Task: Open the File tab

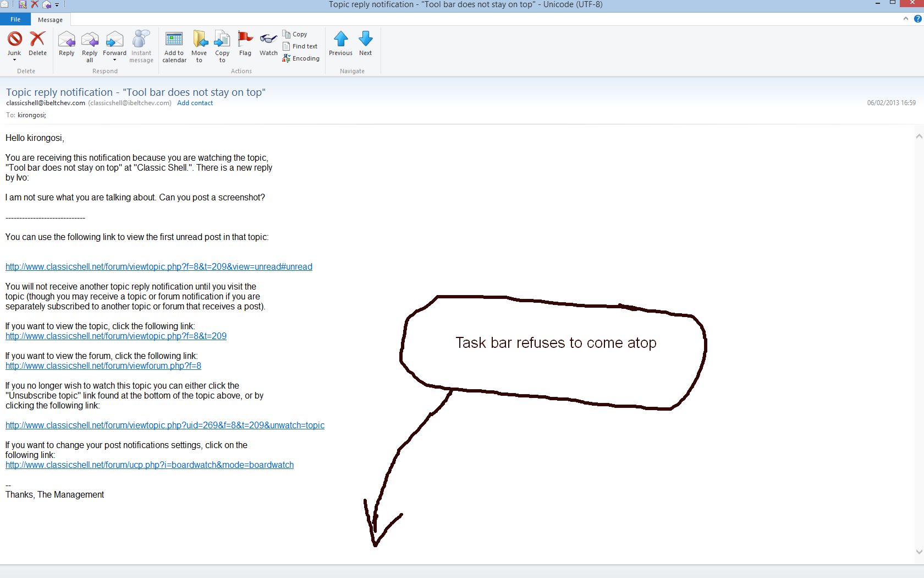Action: click(x=15, y=19)
